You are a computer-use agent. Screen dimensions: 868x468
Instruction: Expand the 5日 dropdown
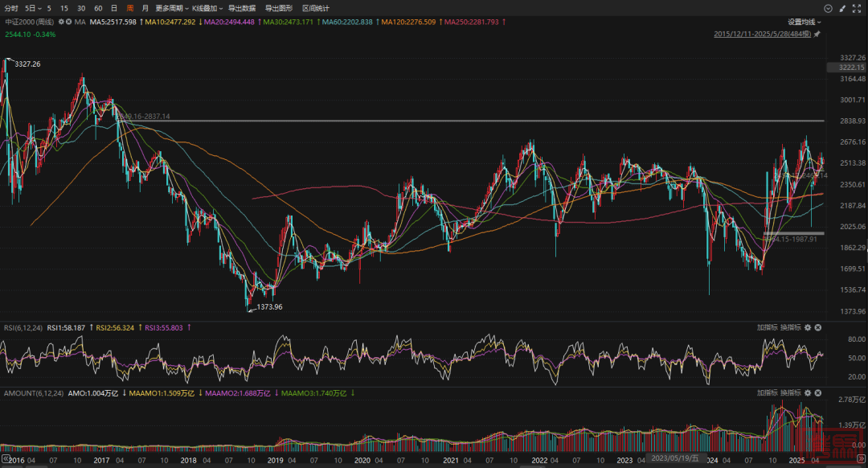tap(33, 8)
